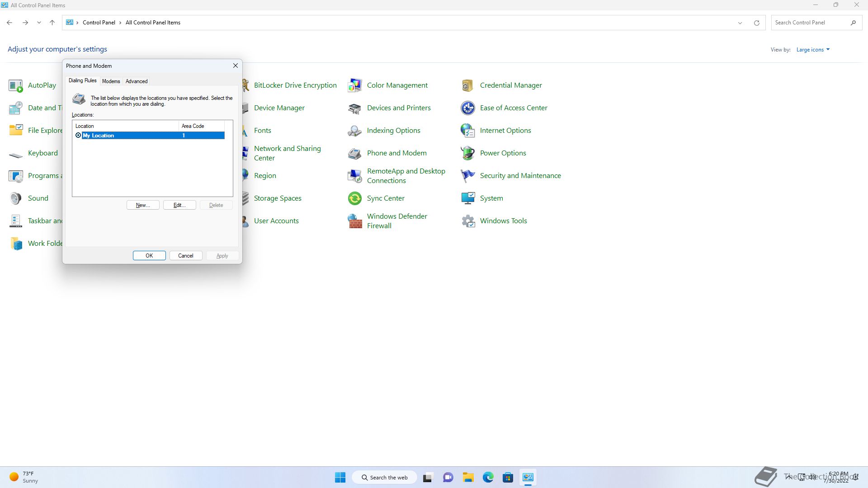The image size is (868, 488).
Task: Open the Region link
Action: coord(265,176)
